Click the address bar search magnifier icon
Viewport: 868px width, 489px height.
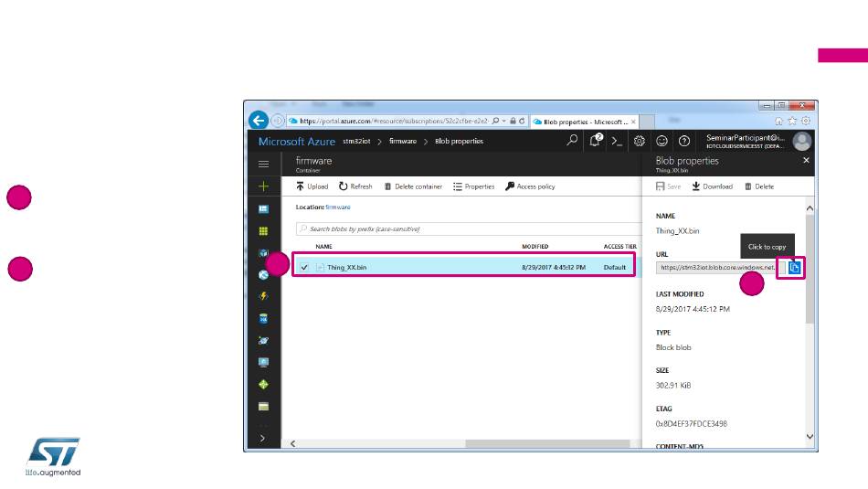pos(495,121)
